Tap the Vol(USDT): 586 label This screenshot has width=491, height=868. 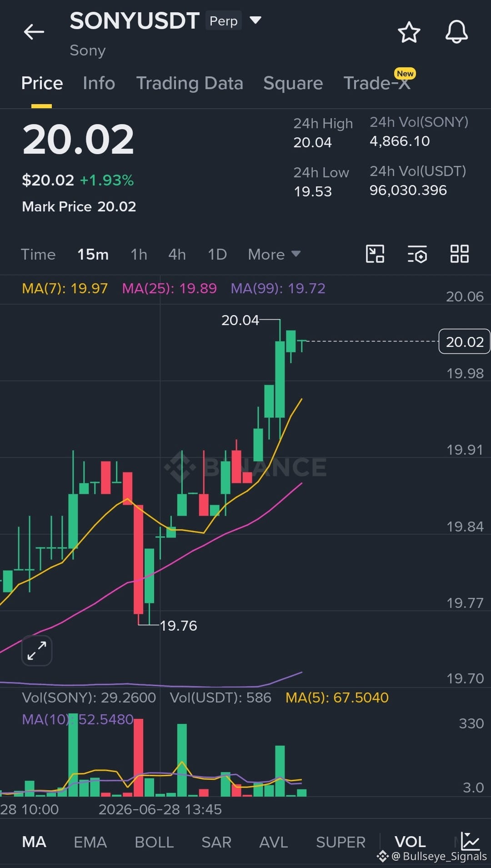click(x=220, y=697)
